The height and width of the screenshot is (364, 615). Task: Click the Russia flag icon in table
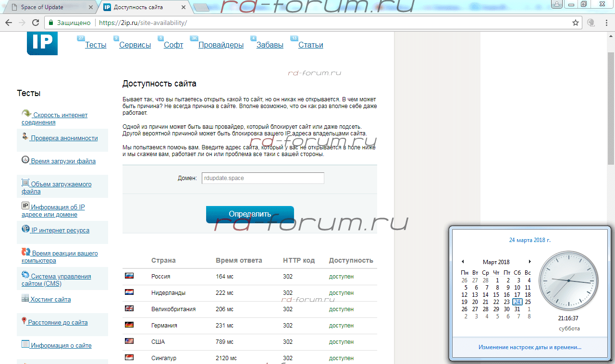tap(129, 276)
